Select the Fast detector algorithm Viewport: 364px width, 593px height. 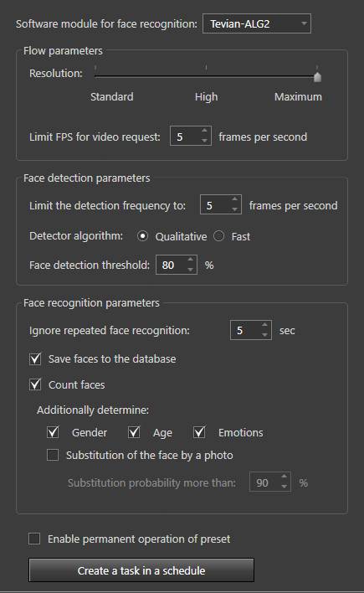point(219,236)
